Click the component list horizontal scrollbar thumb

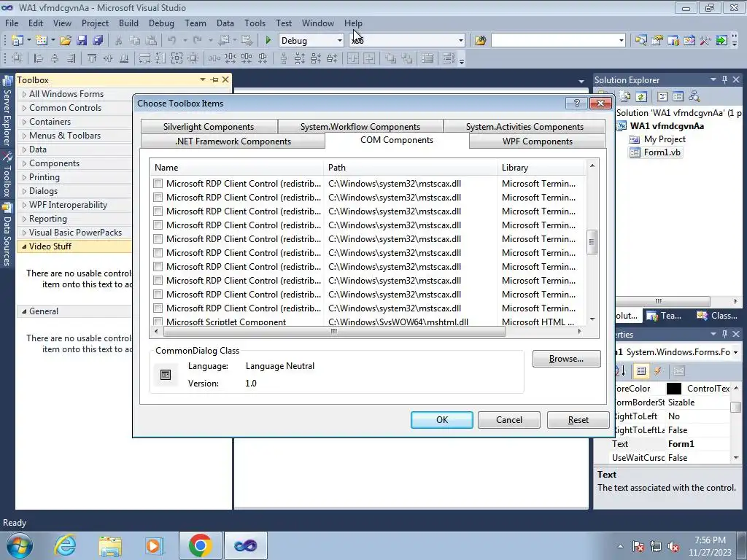(333, 331)
